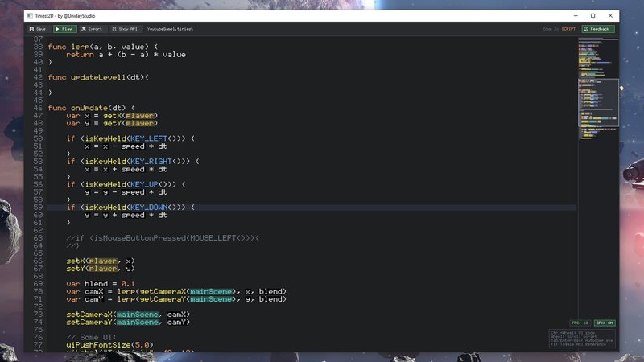The height and width of the screenshot is (362, 644).
Task: Click the Zoom 2x indicator
Action: click(x=551, y=29)
